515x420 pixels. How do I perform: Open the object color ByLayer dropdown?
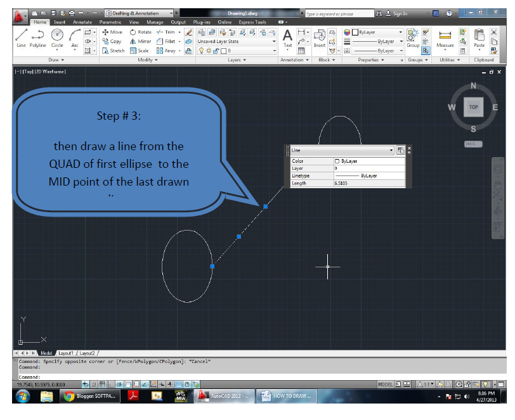click(x=400, y=32)
